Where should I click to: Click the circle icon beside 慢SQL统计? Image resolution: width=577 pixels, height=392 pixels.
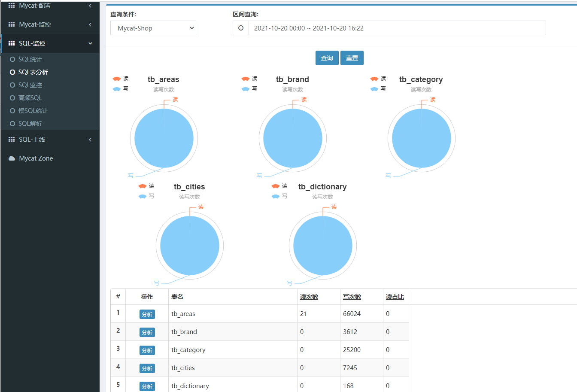(12, 111)
